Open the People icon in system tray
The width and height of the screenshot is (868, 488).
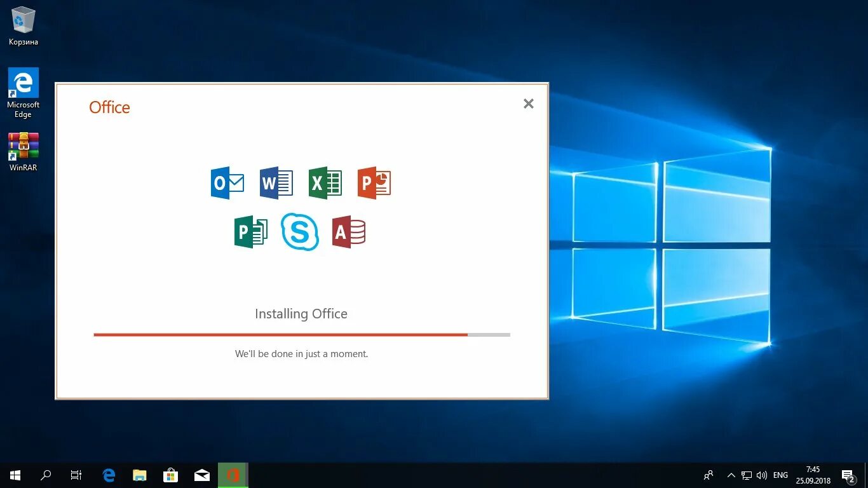pos(709,475)
